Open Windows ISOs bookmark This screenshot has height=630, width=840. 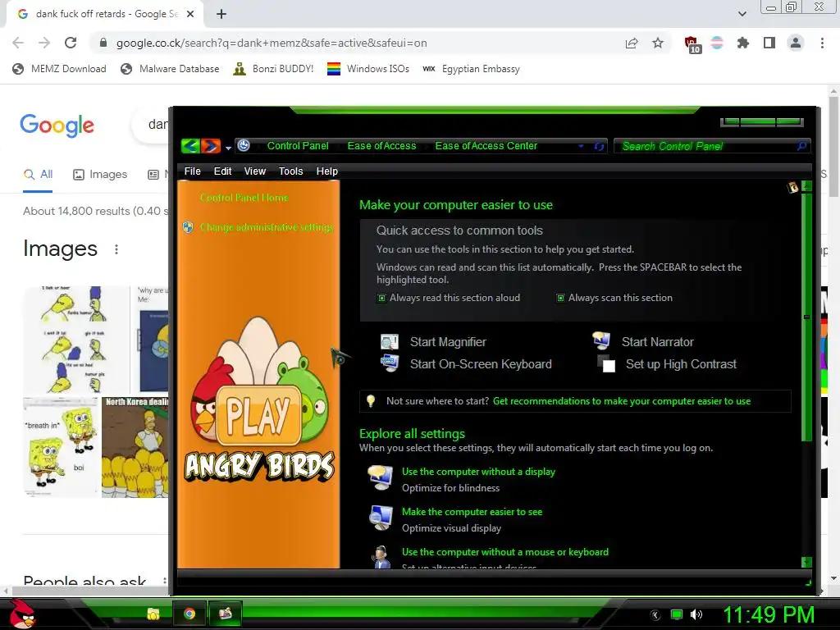coord(368,69)
